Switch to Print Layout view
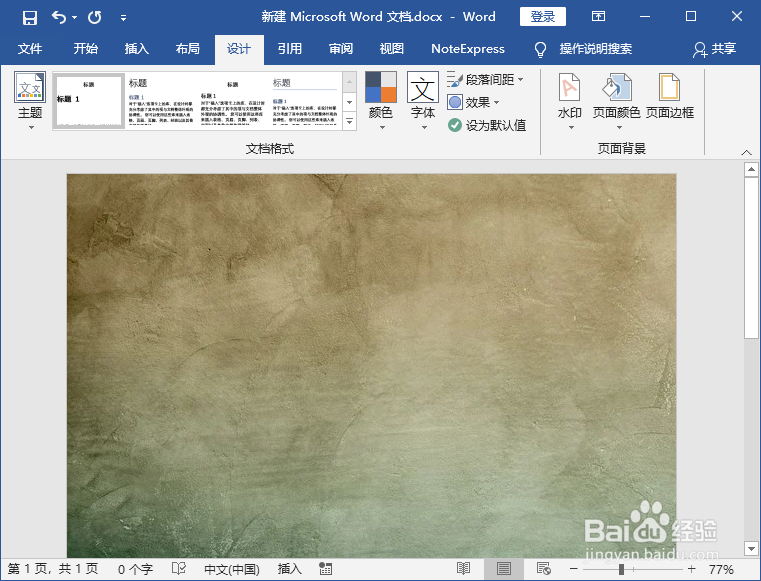Screen dimensions: 761x581 (504, 568)
